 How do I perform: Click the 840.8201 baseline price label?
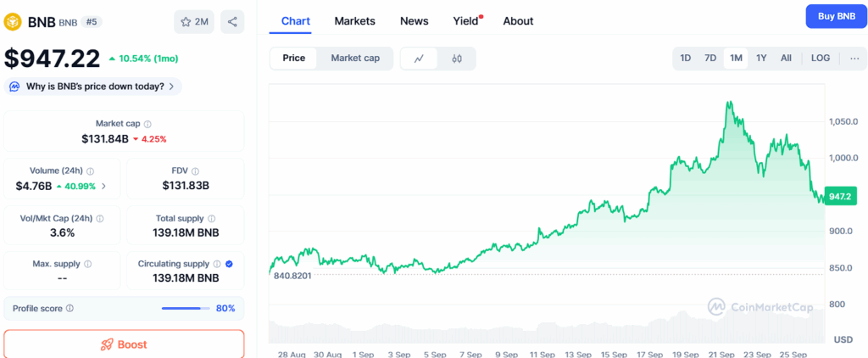pos(292,276)
